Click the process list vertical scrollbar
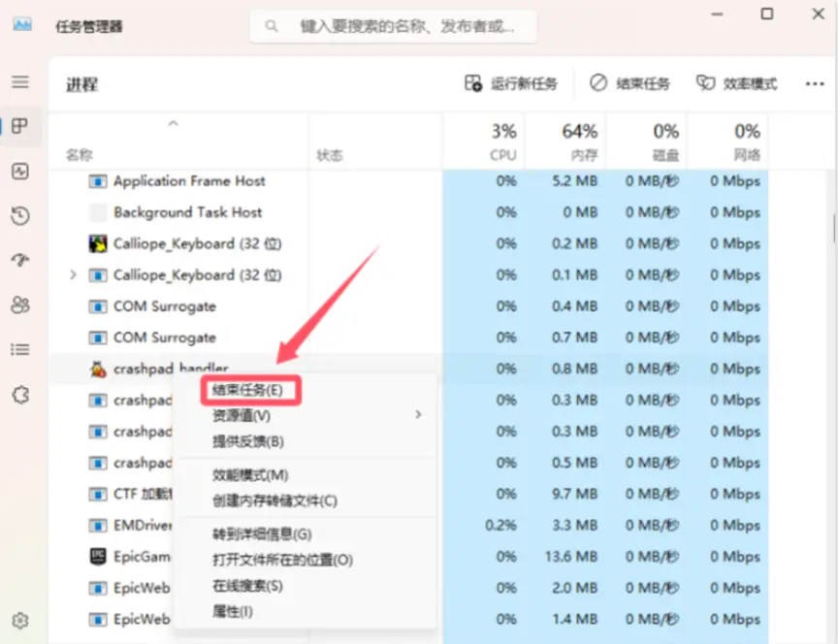Image resolution: width=838 pixels, height=644 pixels. tap(834, 228)
